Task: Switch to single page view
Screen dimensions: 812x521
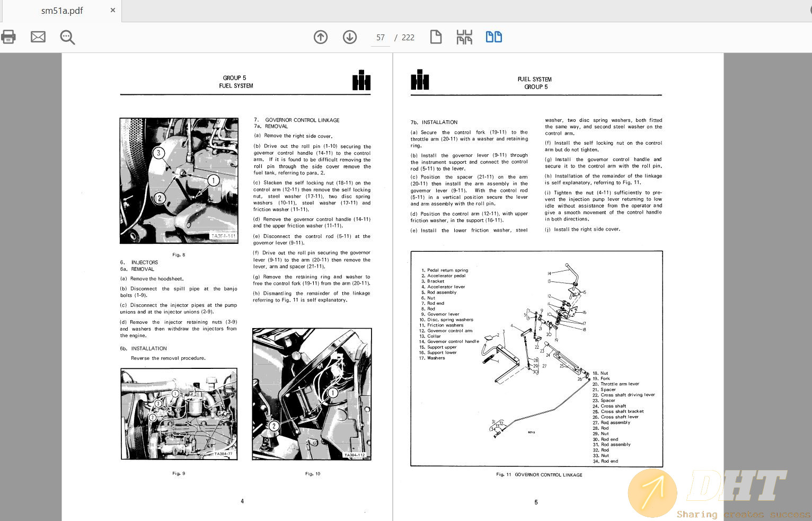Action: (436, 37)
